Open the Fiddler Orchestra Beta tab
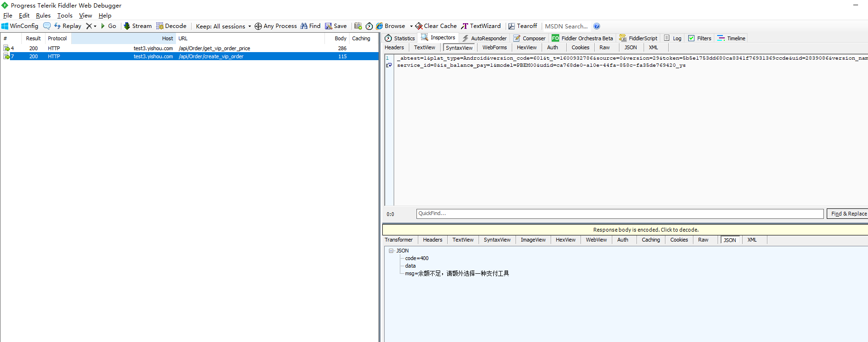Viewport: 868px width, 342px height. tap(582, 38)
